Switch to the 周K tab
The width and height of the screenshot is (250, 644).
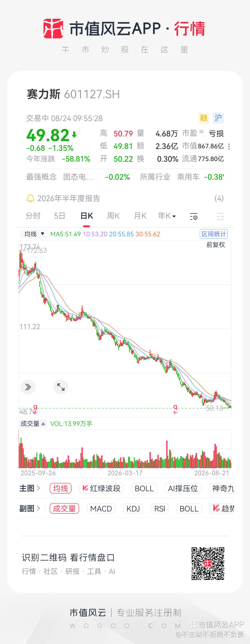[113, 216]
